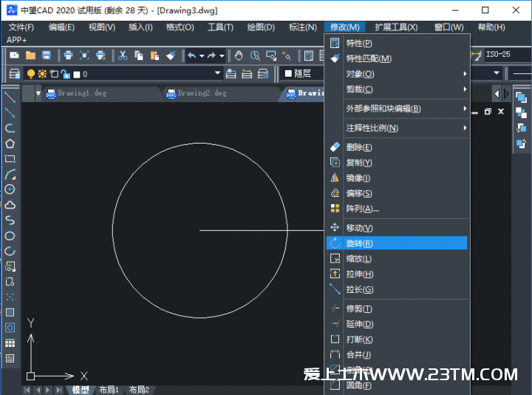
Task: Toggle the layer on/off lightbulb icon
Action: pyautogui.click(x=31, y=74)
